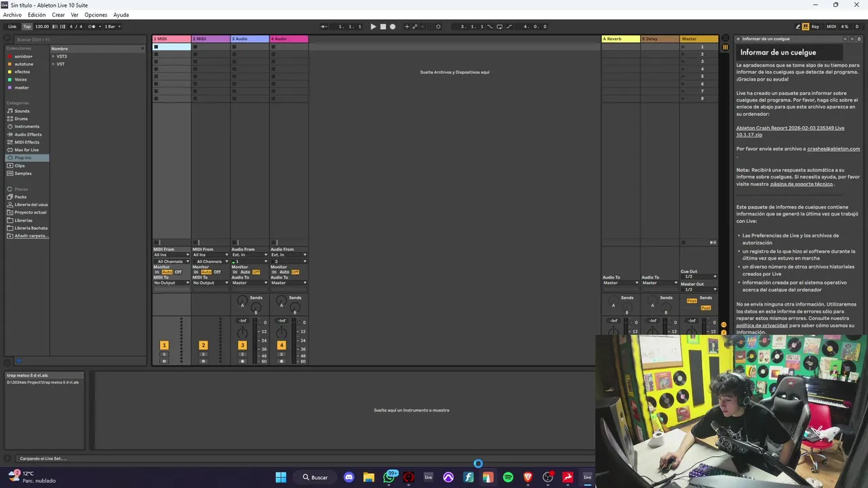This screenshot has width=868, height=488.
Task: Click the Windows Start button
Action: coord(281,477)
